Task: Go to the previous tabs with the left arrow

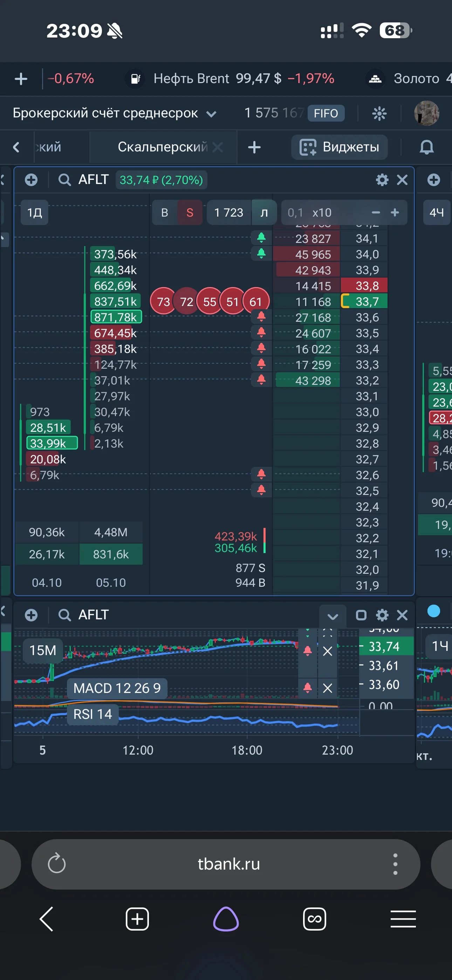Action: pyautogui.click(x=16, y=147)
